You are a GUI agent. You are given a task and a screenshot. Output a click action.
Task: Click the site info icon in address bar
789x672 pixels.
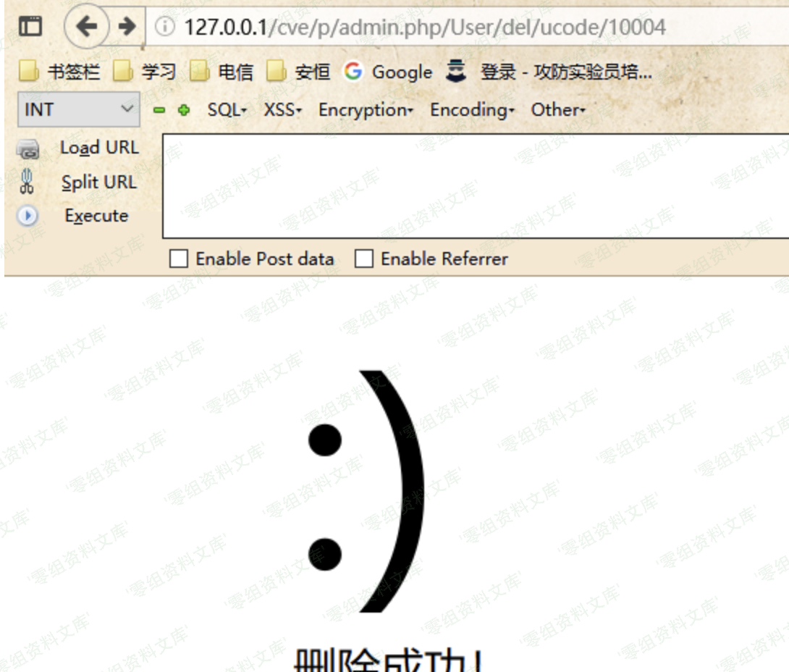(166, 28)
